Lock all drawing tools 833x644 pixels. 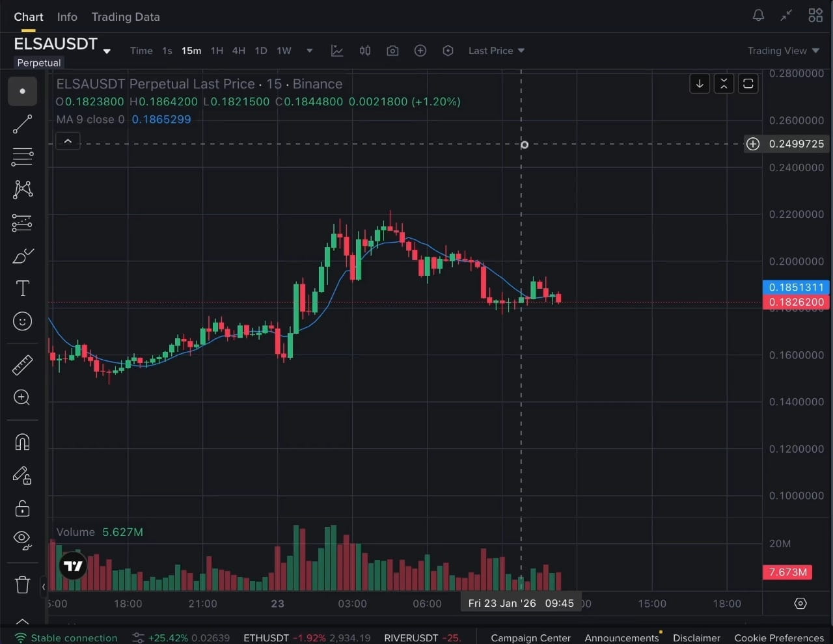22,509
